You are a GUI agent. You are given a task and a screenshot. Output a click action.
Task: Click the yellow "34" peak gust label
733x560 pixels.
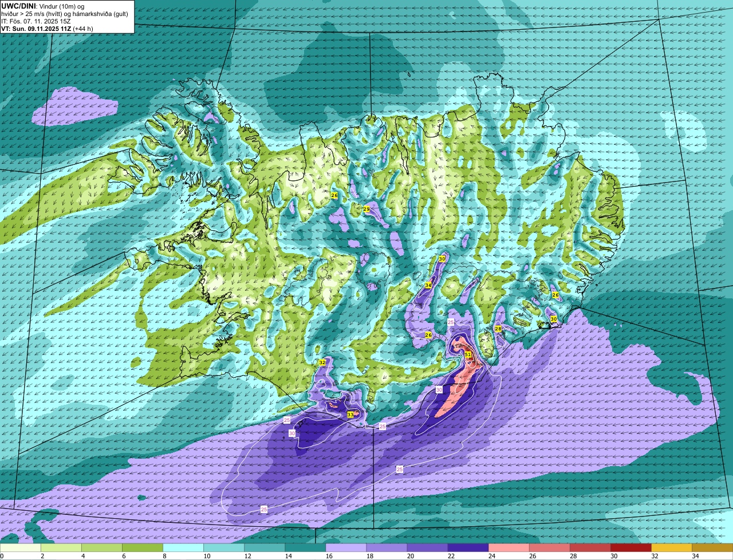pos(428,285)
